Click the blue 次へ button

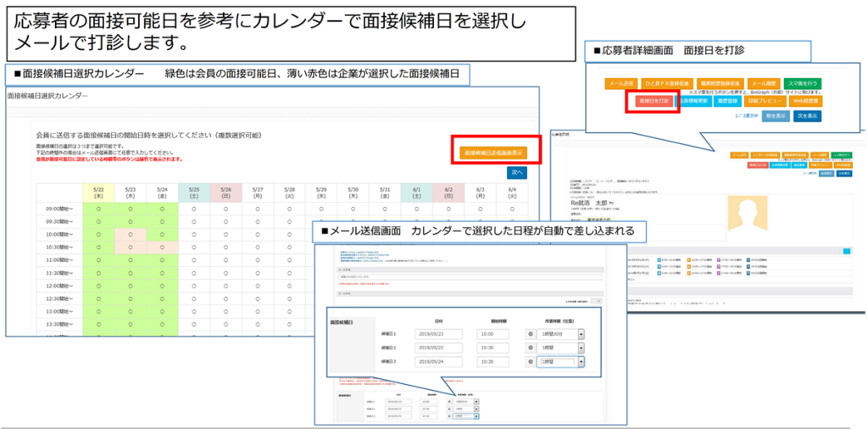[x=516, y=172]
